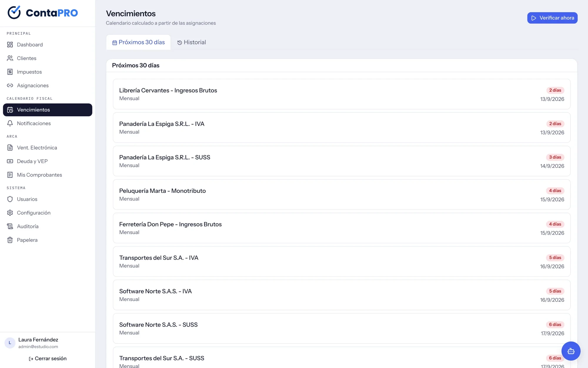Open the Notificaciones bell icon
Viewport: 588px width, 368px height.
coord(10,123)
